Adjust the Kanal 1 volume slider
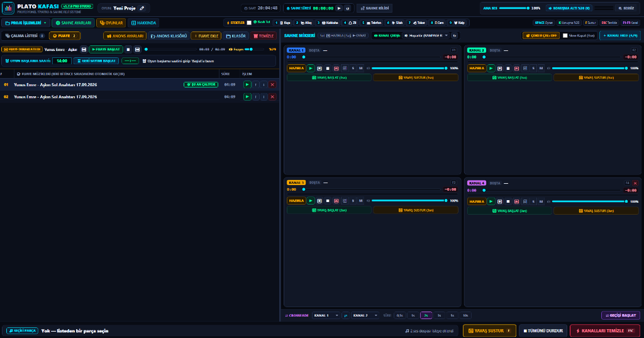The image size is (644, 338). [x=409, y=68]
